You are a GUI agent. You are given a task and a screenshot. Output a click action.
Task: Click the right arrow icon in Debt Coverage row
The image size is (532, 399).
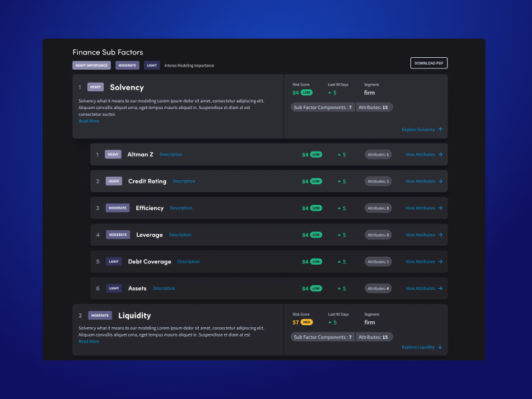point(440,261)
